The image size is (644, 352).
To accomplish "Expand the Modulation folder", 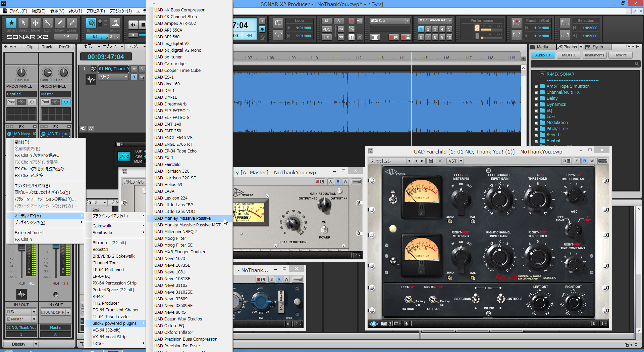I will (536, 123).
